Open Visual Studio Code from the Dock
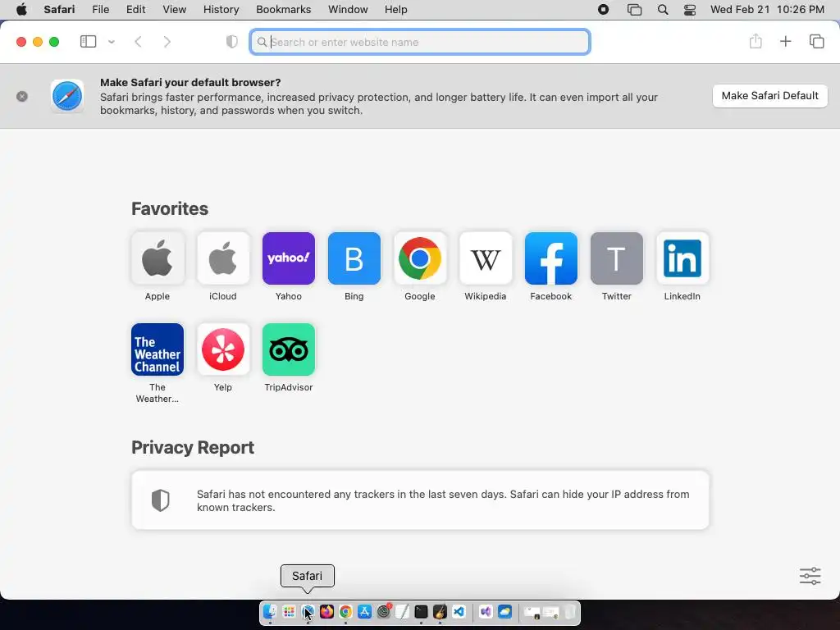 coord(459,611)
